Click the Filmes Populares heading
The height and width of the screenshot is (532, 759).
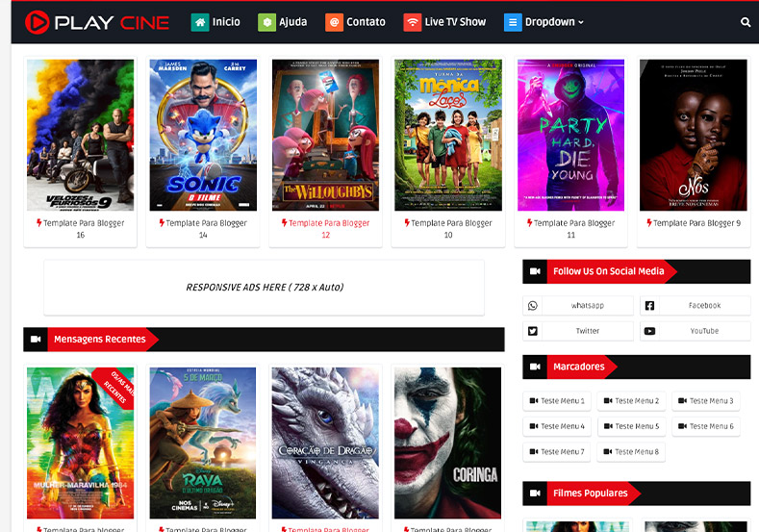(591, 494)
